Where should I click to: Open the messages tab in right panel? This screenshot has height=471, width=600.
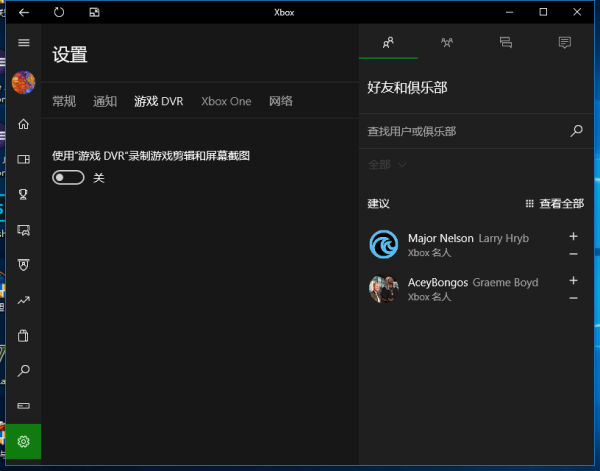(505, 42)
